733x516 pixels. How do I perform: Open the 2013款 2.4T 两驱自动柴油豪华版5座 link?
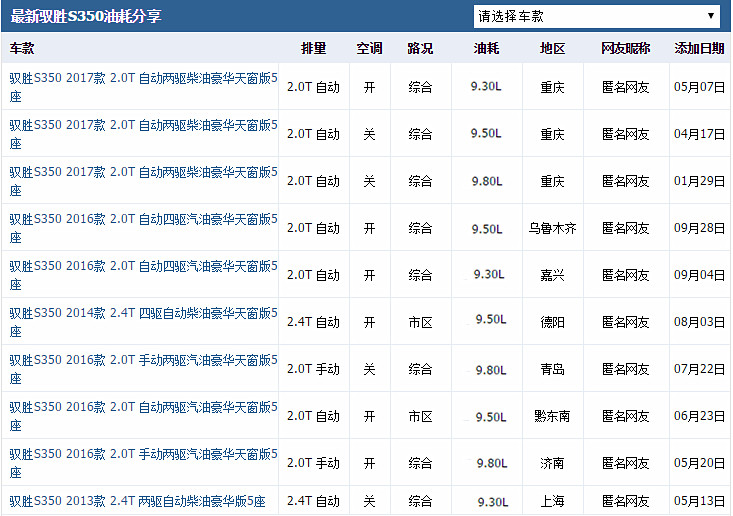tap(137, 501)
